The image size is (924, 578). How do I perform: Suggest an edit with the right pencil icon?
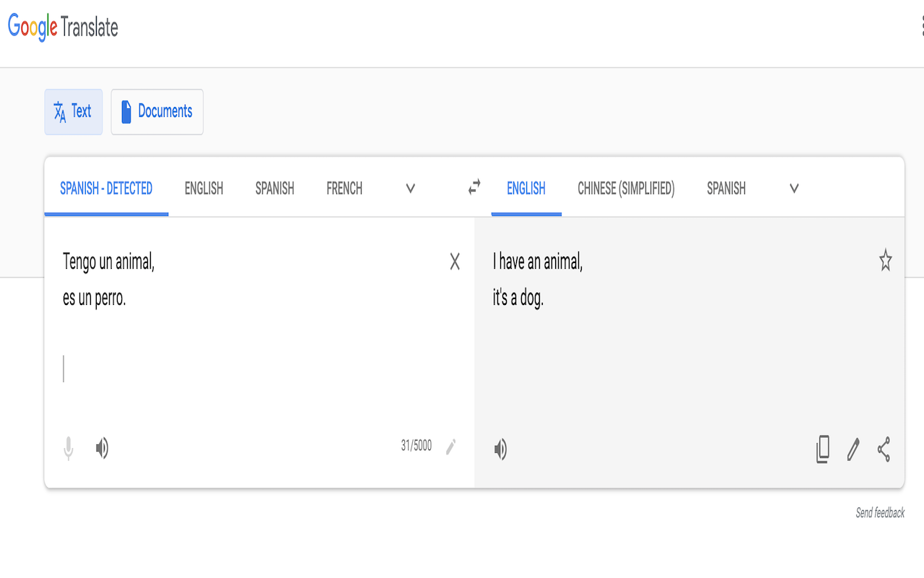[853, 449]
